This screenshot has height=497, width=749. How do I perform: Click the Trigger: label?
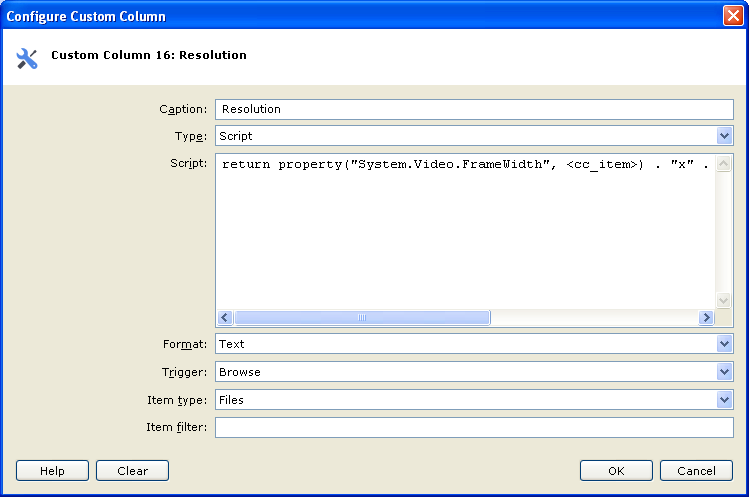point(184,372)
